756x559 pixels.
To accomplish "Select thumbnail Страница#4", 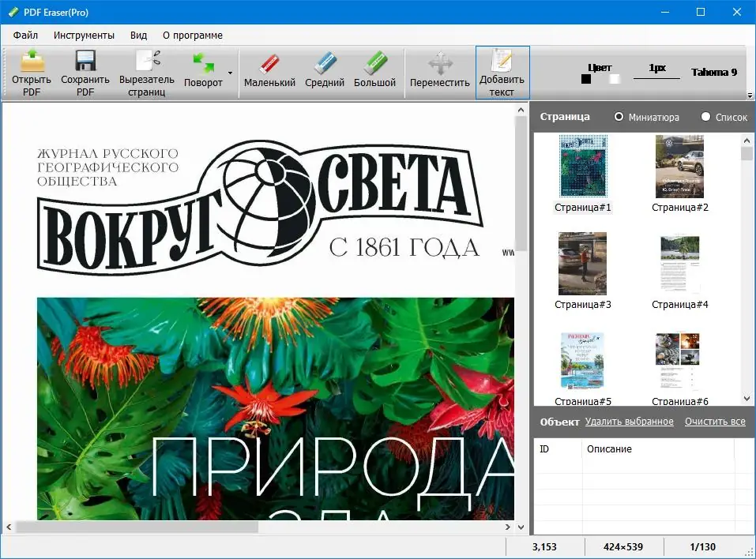I will (680, 271).
